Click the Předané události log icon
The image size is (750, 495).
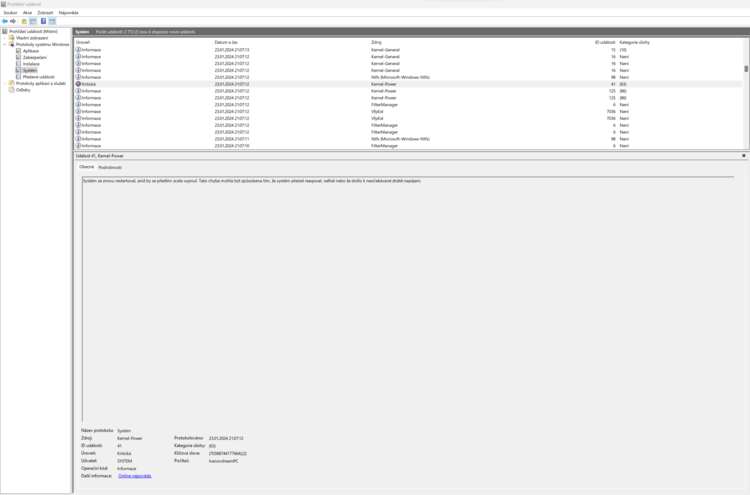pos(19,77)
